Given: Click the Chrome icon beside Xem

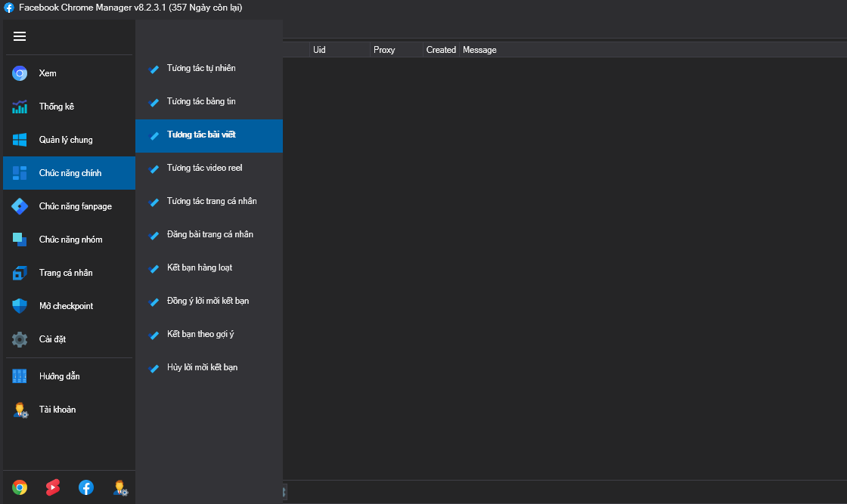Looking at the screenshot, I should [x=20, y=73].
